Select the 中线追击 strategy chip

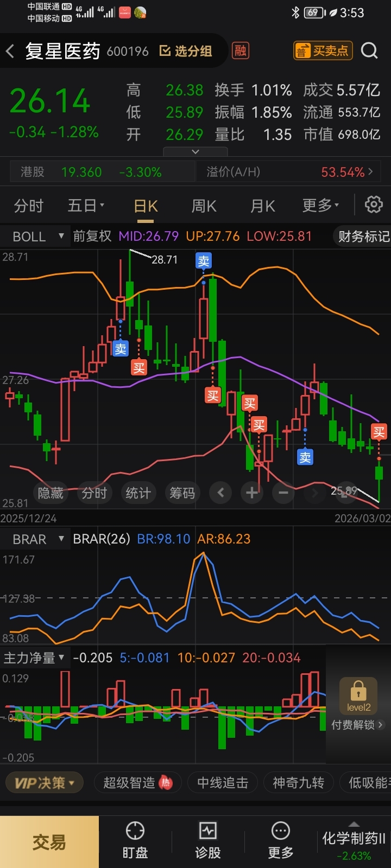pyautogui.click(x=223, y=783)
